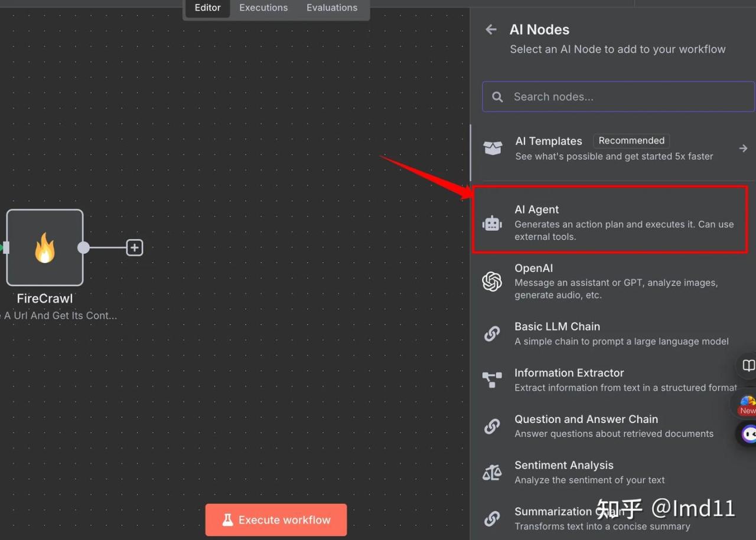Click the Sentiment Analysis scales icon
This screenshot has width=756, height=540.
click(x=492, y=473)
